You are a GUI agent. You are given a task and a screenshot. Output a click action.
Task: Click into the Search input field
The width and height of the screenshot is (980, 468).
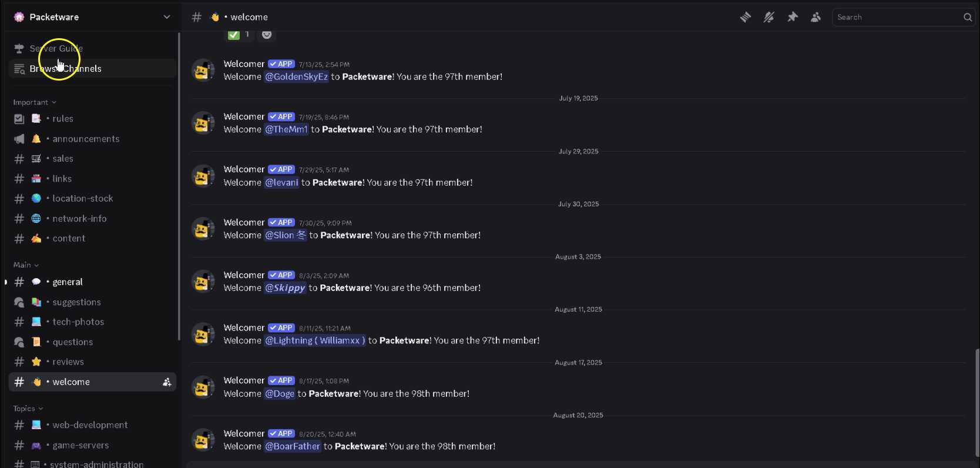pos(896,17)
